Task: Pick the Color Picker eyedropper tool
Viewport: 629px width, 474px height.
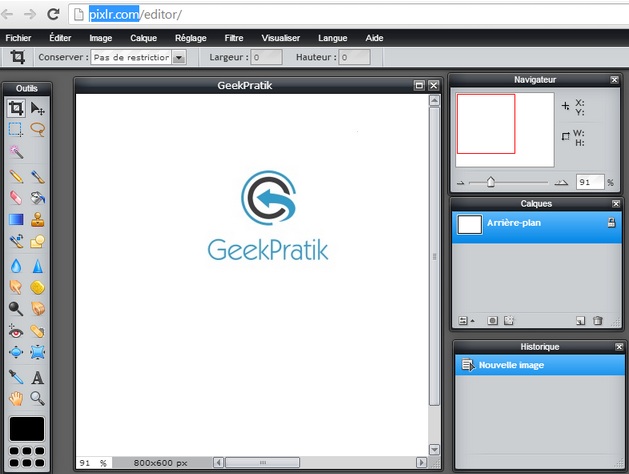Action: [16, 377]
